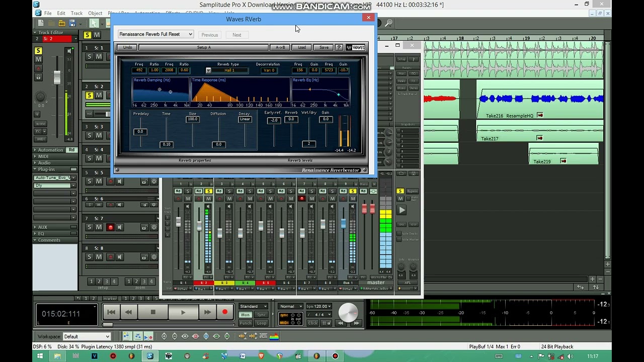Viewport: 644px width, 362px height.
Task: Click the Decay Linear slider handle
Action: (x=245, y=119)
